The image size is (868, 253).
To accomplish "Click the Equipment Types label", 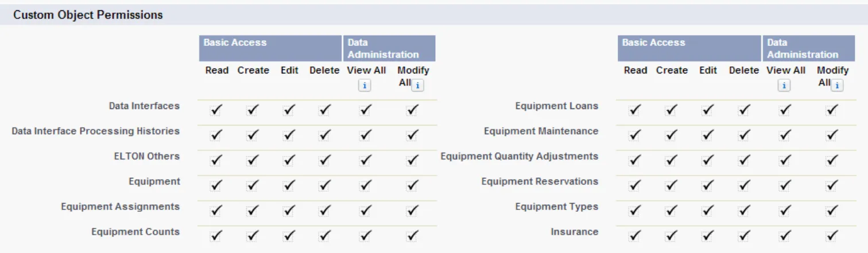I will click(x=557, y=207).
